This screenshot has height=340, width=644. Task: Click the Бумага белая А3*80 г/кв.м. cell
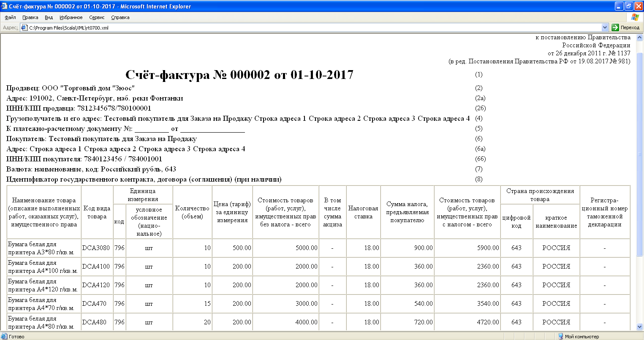click(x=44, y=248)
